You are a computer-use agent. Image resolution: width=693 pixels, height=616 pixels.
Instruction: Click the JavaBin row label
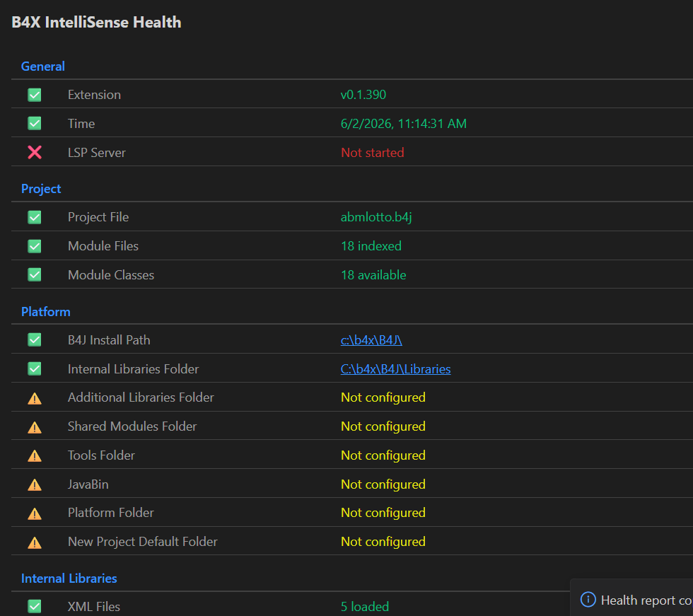click(88, 484)
